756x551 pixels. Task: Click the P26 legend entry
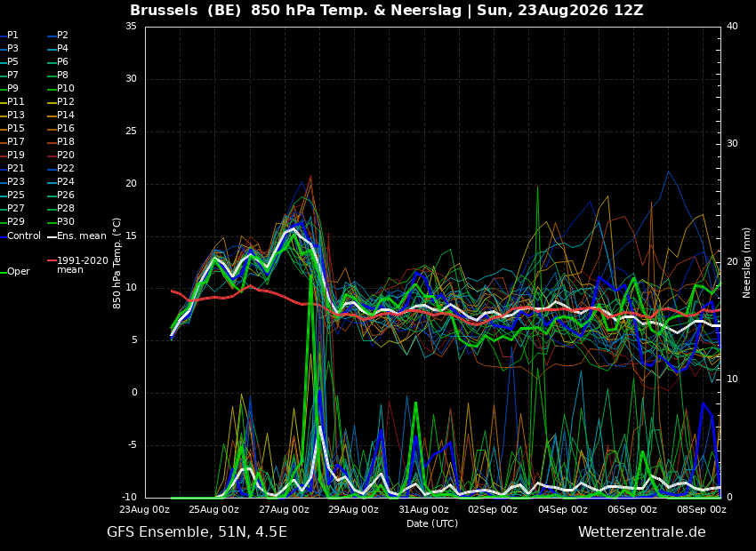pos(60,195)
